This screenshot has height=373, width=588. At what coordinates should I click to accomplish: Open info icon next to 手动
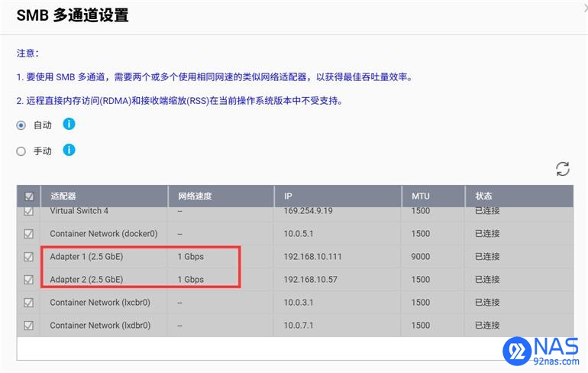click(x=69, y=150)
